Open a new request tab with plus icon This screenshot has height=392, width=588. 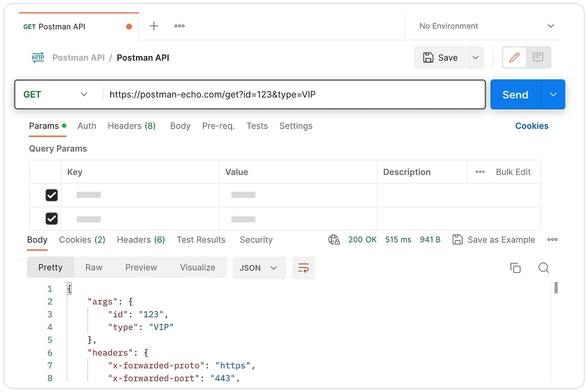(154, 26)
